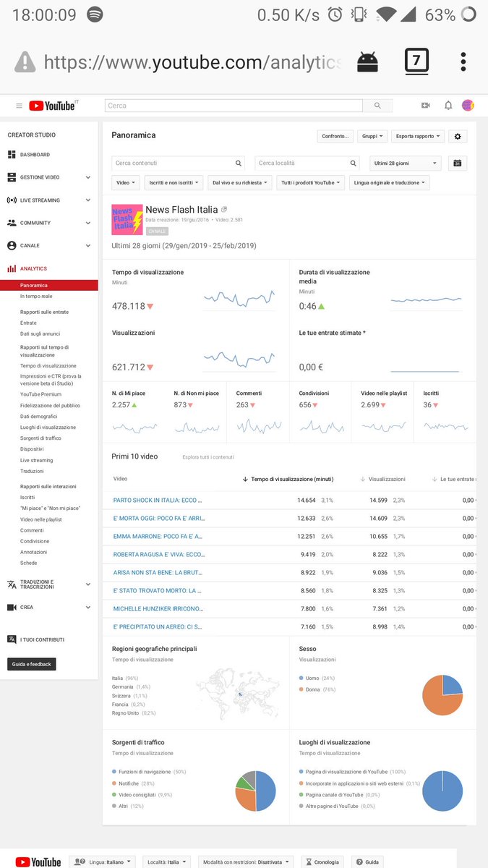Click the Analytics bar chart icon
This screenshot has height=868, width=488.
(x=12, y=268)
